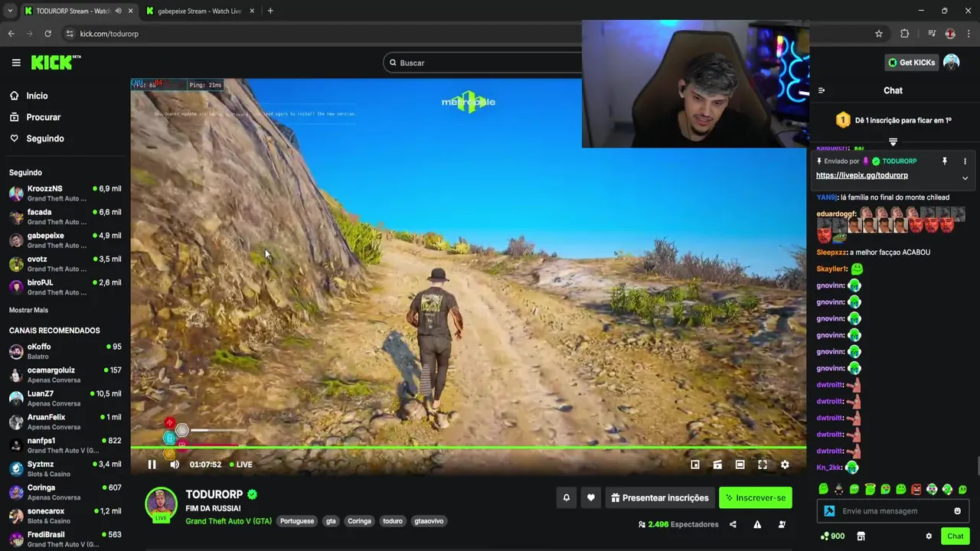Open ovotz followed channel
This screenshot has width=980, height=551.
pyautogui.click(x=64, y=264)
